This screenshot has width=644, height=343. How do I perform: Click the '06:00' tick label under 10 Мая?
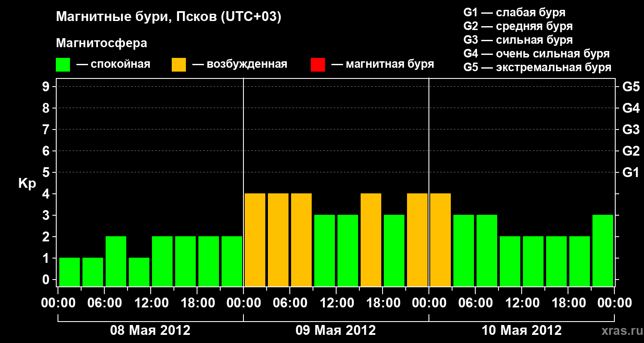point(476,303)
